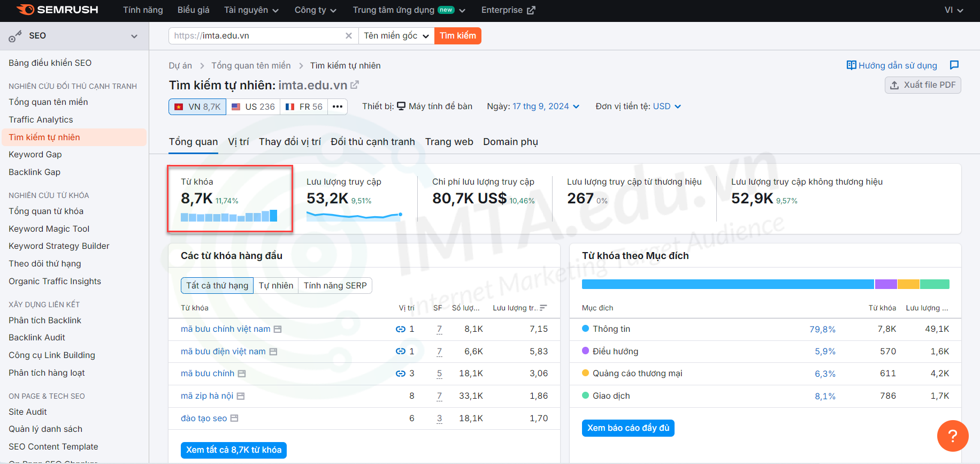Click sitelink icon in mã bưu điện việt nam row
This screenshot has height=464, width=980.
tap(400, 352)
